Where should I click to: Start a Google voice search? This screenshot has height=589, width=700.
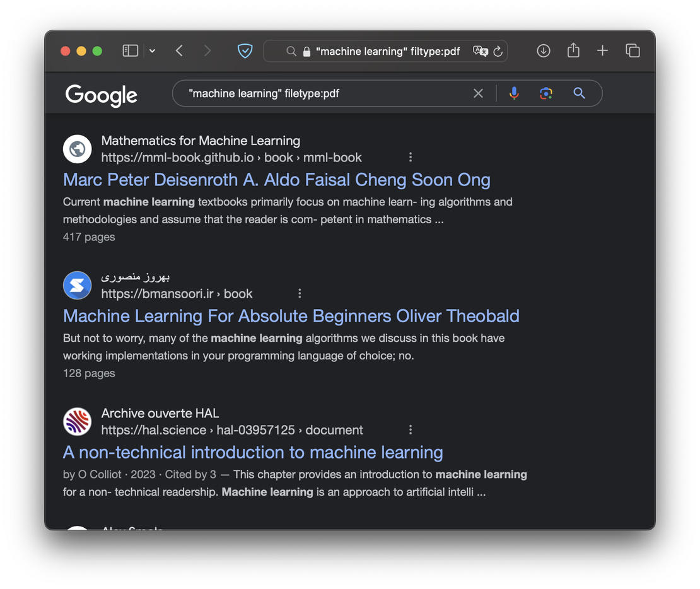[x=514, y=93]
